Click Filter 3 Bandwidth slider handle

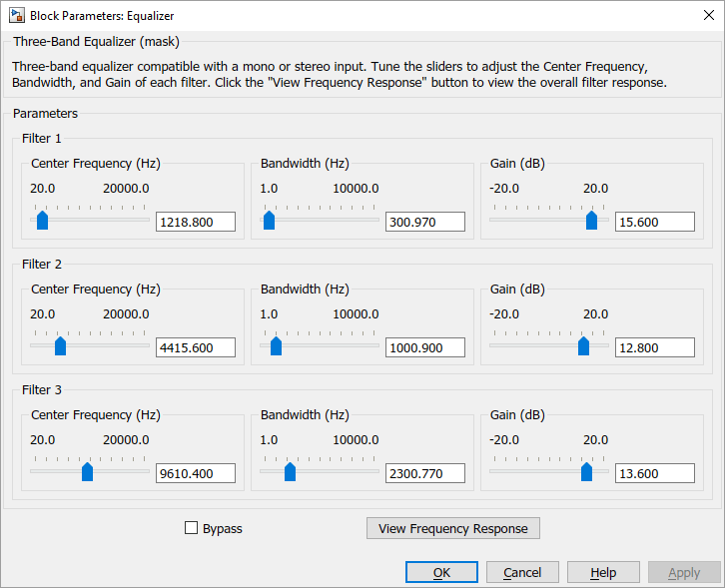[290, 472]
